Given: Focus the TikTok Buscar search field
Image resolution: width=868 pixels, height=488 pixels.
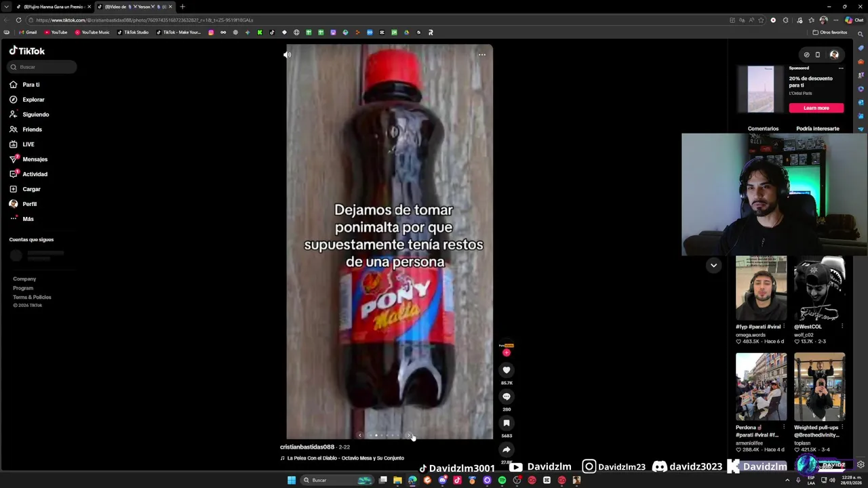Looking at the screenshot, I should (43, 67).
